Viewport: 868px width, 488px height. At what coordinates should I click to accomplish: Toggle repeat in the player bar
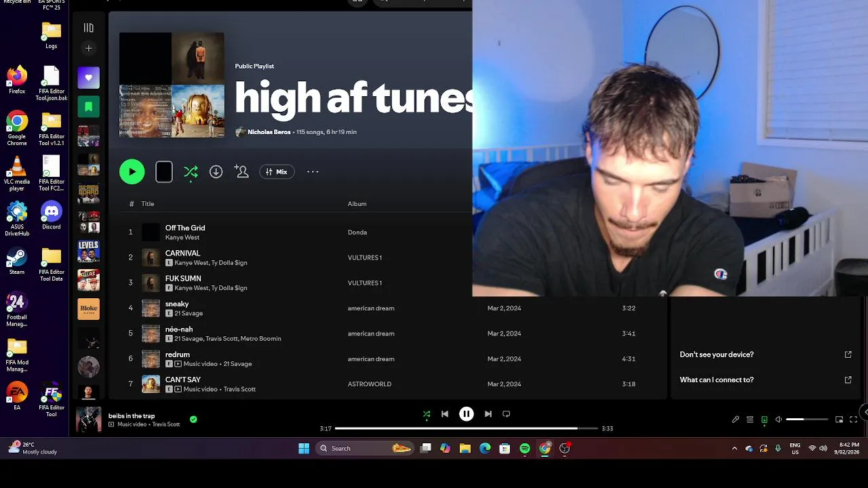(507, 414)
